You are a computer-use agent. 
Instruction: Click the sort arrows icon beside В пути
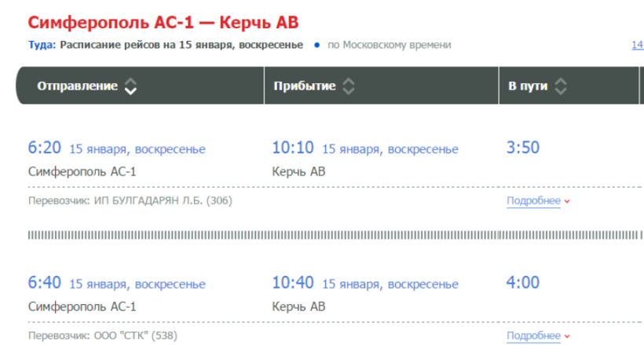tap(560, 86)
